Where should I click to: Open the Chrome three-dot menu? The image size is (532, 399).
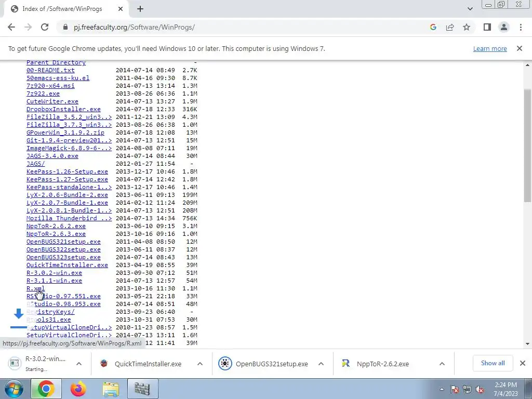pyautogui.click(x=521, y=27)
